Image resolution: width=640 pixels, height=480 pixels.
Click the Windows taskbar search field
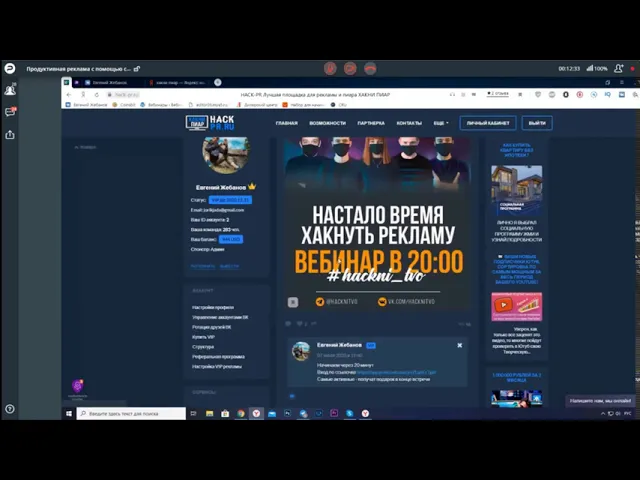click(x=131, y=413)
